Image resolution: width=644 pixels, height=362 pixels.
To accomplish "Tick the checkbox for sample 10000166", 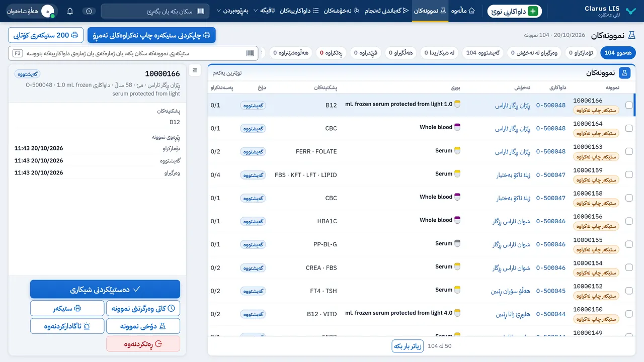I will coord(629,105).
